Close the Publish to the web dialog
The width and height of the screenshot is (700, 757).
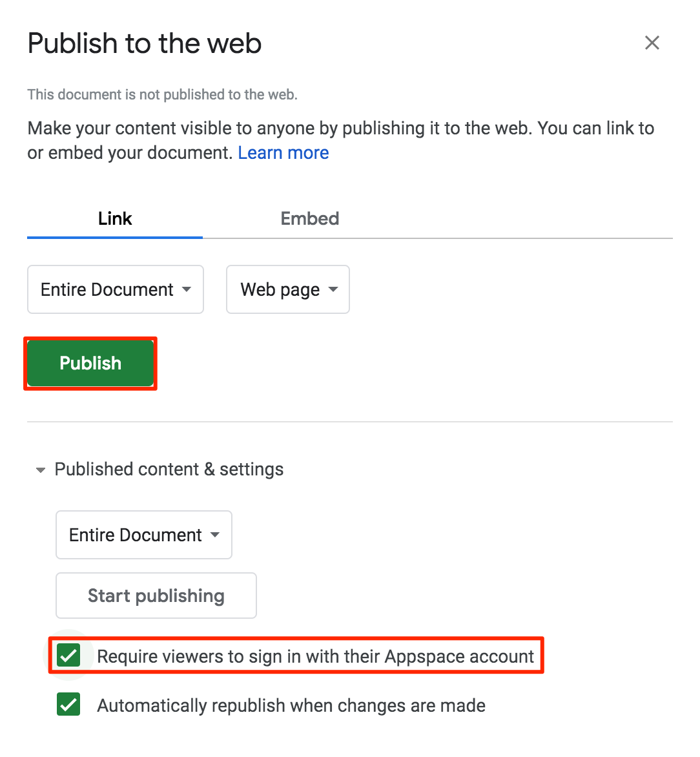pyautogui.click(x=652, y=43)
